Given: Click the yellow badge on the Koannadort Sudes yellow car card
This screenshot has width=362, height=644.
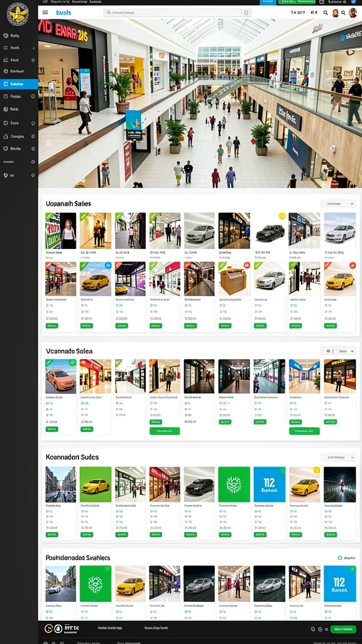Looking at the screenshot, I should pos(317,470).
